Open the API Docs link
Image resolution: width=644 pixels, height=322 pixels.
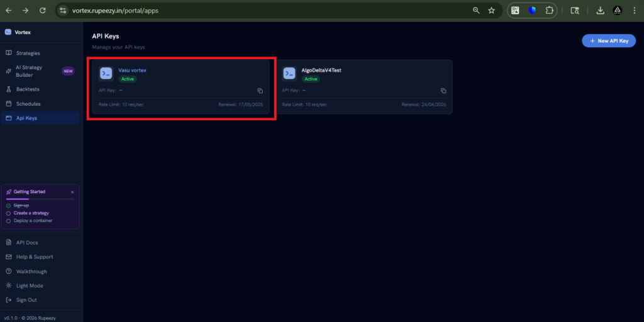pyautogui.click(x=27, y=242)
